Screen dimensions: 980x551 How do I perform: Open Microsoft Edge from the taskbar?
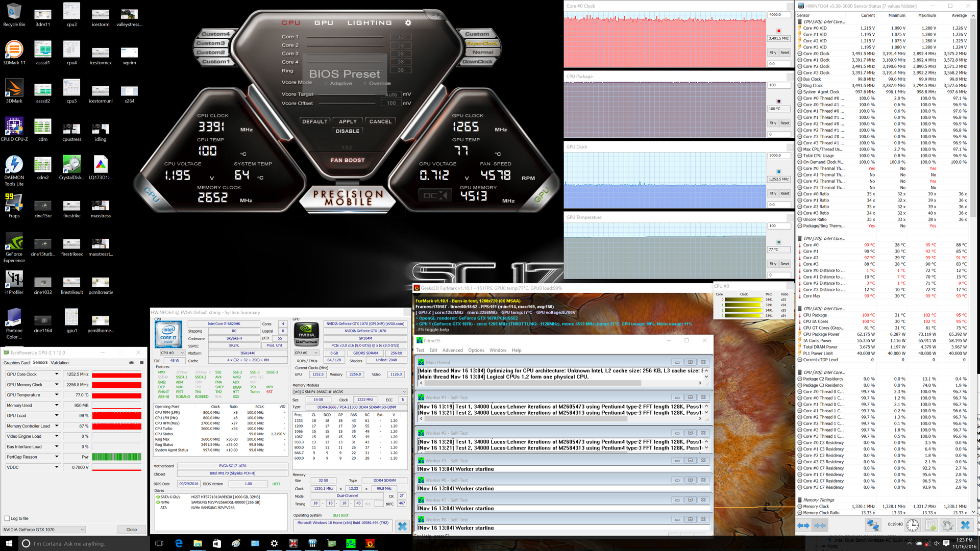[179, 543]
